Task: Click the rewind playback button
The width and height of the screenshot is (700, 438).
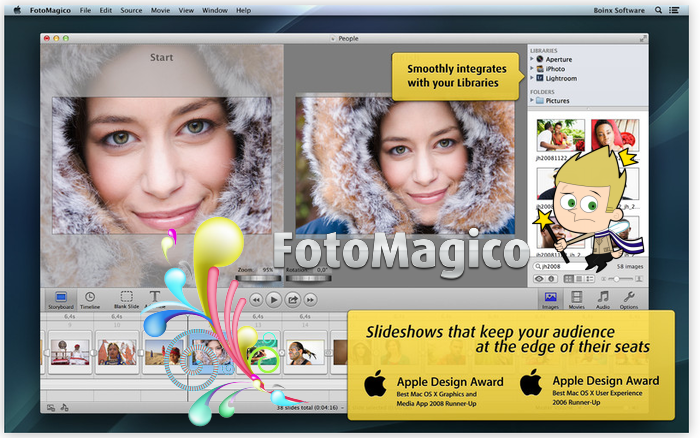Action: click(x=256, y=300)
